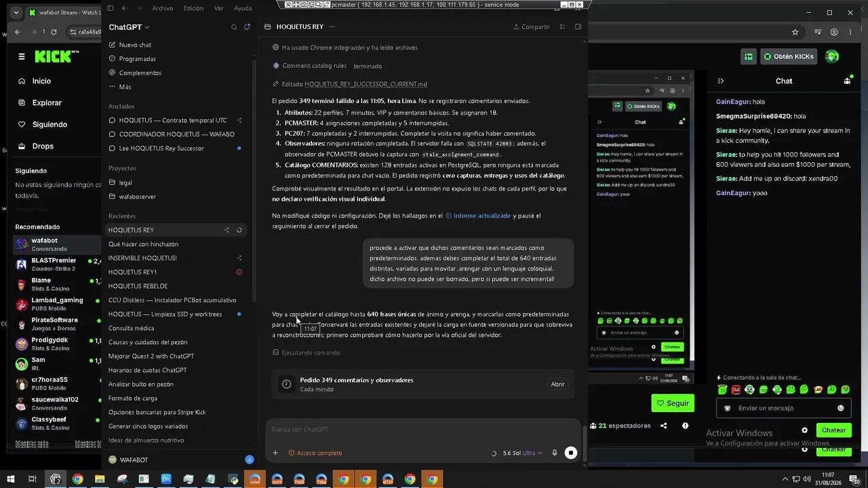868x488 pixels.
Task: Follow the channel with Seguir button
Action: pyautogui.click(x=673, y=403)
